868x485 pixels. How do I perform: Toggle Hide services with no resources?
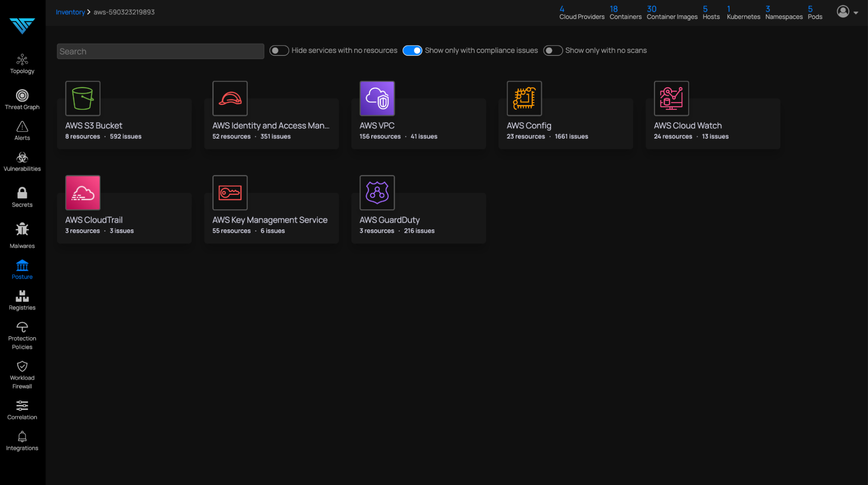point(279,51)
